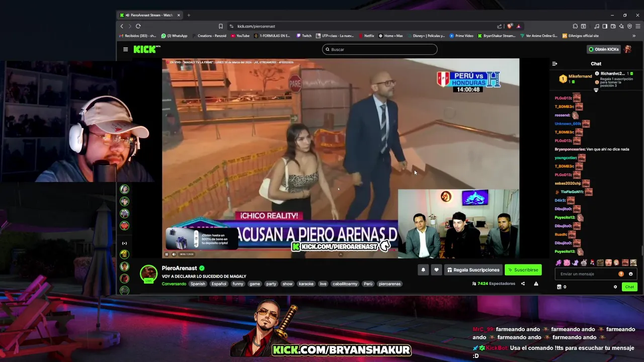Click the share page icon in address bar
This screenshot has width=644, height=362.
pyautogui.click(x=499, y=26)
